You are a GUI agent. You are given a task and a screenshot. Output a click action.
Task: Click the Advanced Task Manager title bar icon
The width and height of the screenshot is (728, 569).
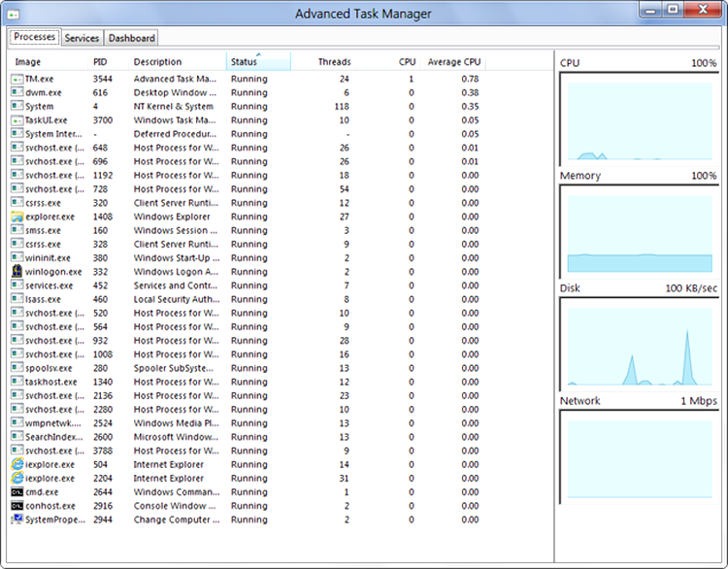point(14,14)
